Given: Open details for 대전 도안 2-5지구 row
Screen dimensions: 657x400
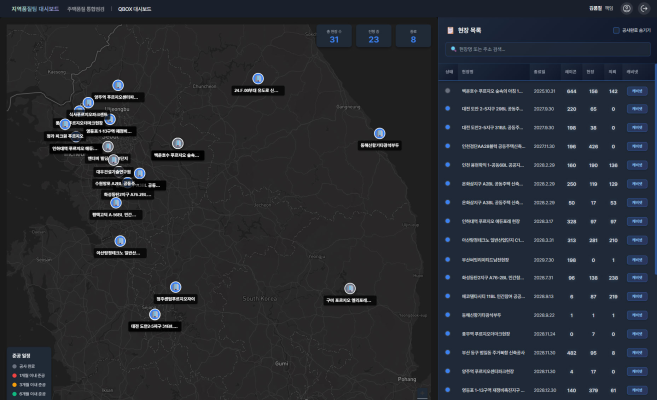Looking at the screenshot, I should [x=635, y=109].
